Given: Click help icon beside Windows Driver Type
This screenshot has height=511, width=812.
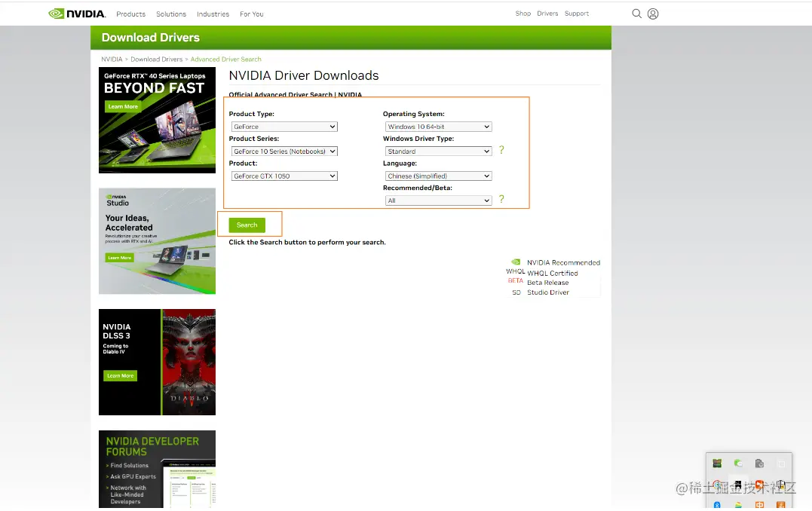Looking at the screenshot, I should click(x=501, y=150).
